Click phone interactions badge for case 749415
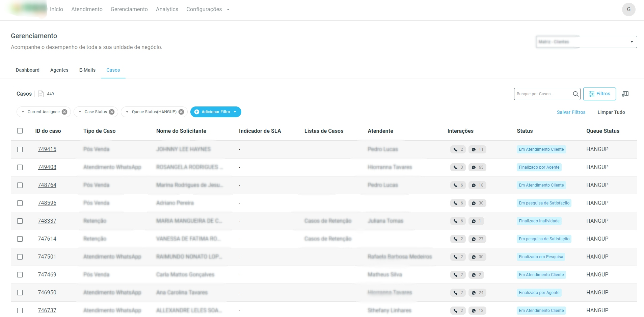644x317 pixels. [x=458, y=149]
